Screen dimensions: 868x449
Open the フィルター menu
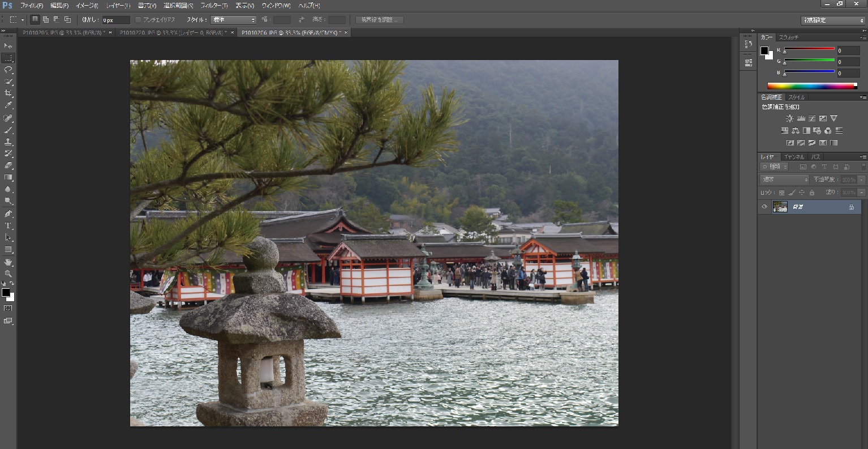(x=214, y=6)
